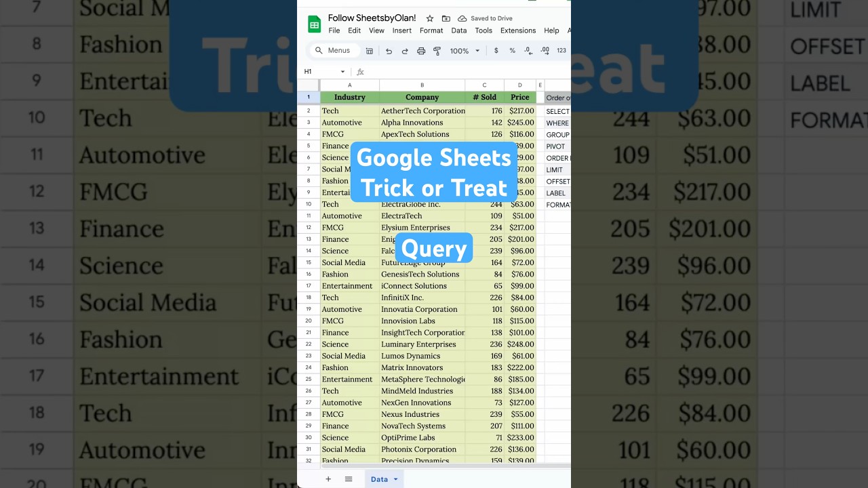
Task: Click the document title Follow SheetsbyOlan!
Action: point(372,18)
